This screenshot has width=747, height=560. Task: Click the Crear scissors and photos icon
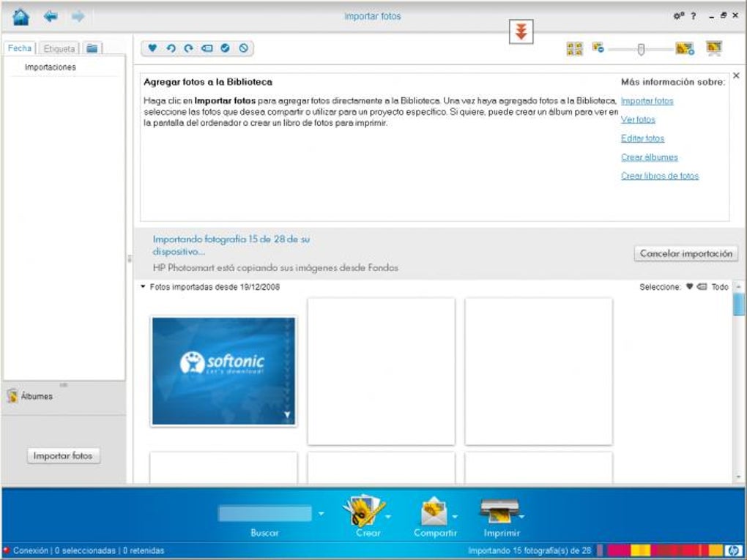point(363,511)
